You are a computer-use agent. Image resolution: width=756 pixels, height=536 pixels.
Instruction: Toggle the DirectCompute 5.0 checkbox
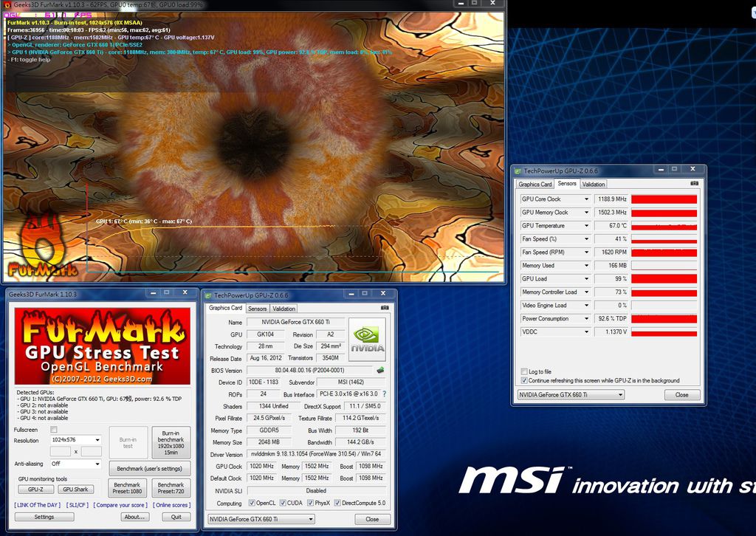point(337,503)
